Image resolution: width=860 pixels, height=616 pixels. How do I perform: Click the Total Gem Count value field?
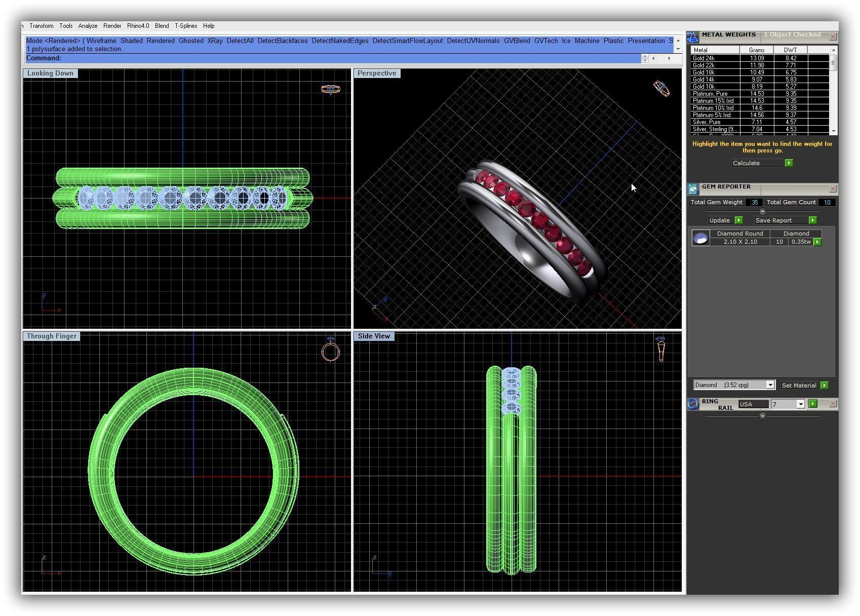pyautogui.click(x=827, y=202)
